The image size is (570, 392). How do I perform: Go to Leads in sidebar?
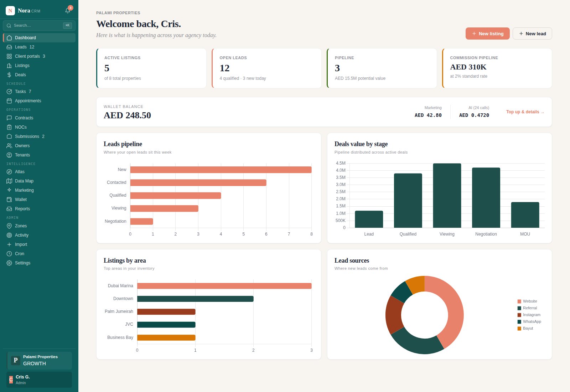tap(39, 47)
